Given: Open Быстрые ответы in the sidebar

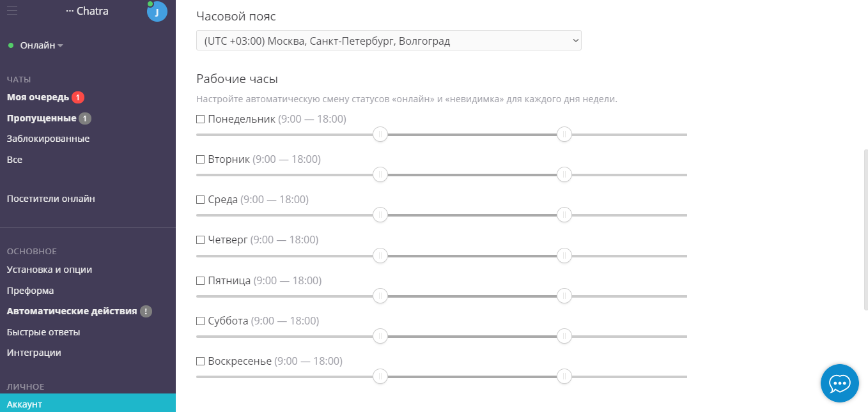Looking at the screenshot, I should point(43,332).
